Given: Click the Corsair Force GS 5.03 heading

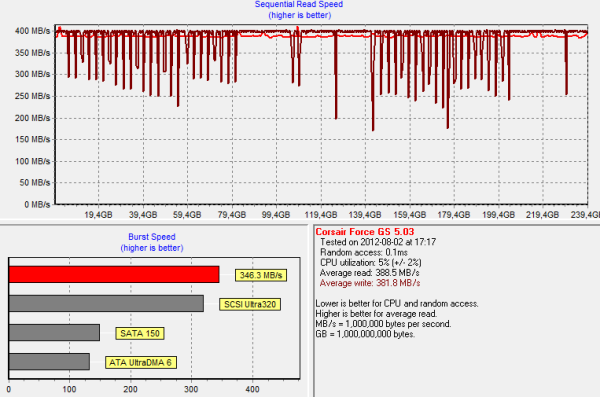Looking at the screenshot, I should [365, 232].
